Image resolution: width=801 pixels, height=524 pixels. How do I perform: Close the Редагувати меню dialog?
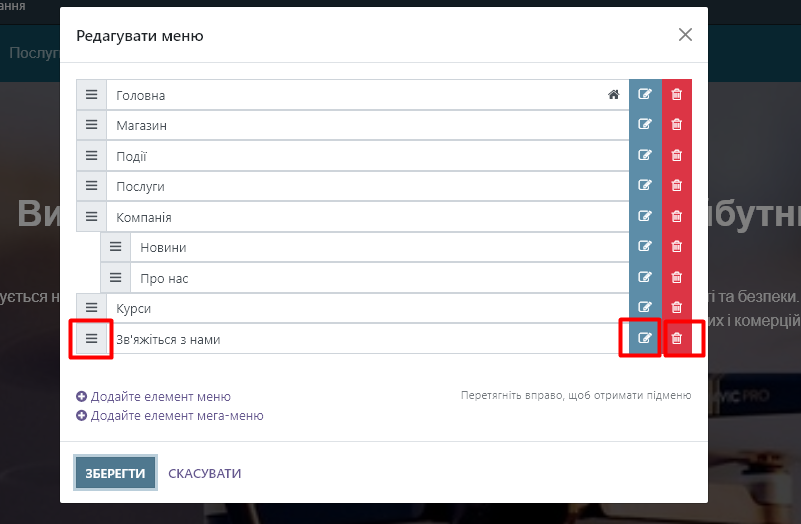coord(685,35)
